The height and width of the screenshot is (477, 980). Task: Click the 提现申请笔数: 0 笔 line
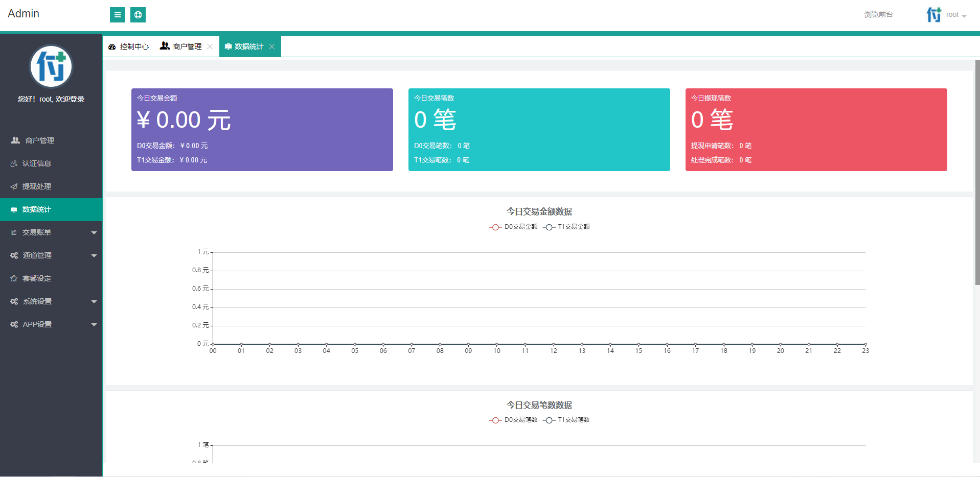point(721,146)
